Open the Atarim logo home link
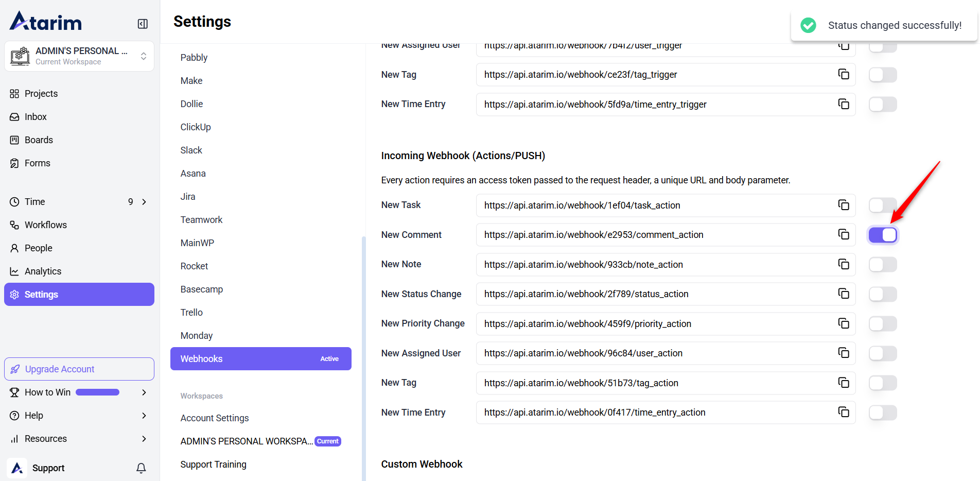This screenshot has width=980, height=481. pyautogui.click(x=46, y=22)
